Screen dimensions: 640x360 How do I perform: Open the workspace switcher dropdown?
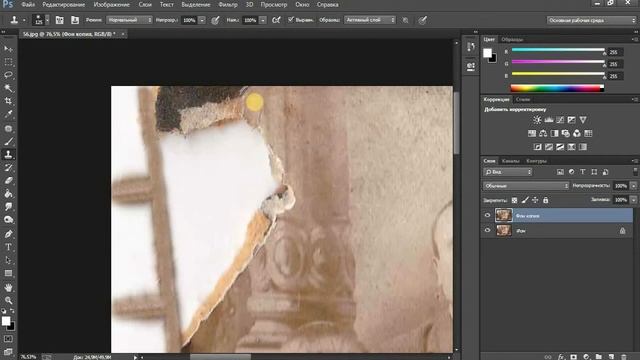[591, 20]
